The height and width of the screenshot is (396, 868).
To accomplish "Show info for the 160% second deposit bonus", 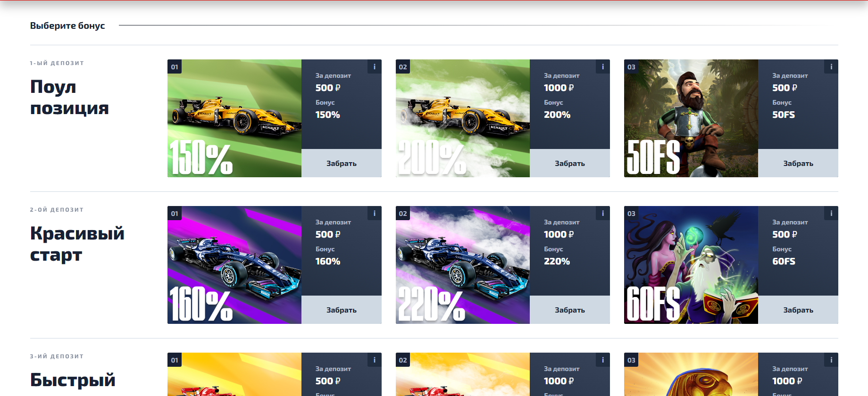I will pyautogui.click(x=375, y=213).
